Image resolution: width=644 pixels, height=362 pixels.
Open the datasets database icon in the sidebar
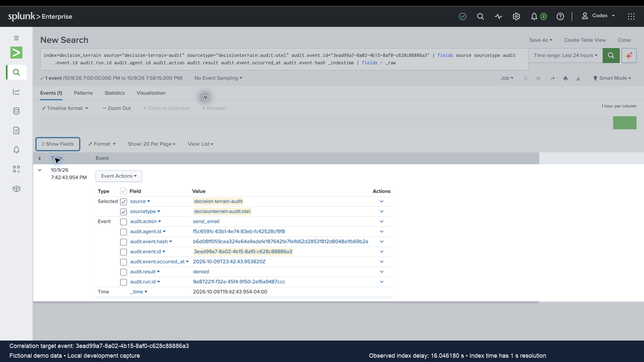click(16, 111)
